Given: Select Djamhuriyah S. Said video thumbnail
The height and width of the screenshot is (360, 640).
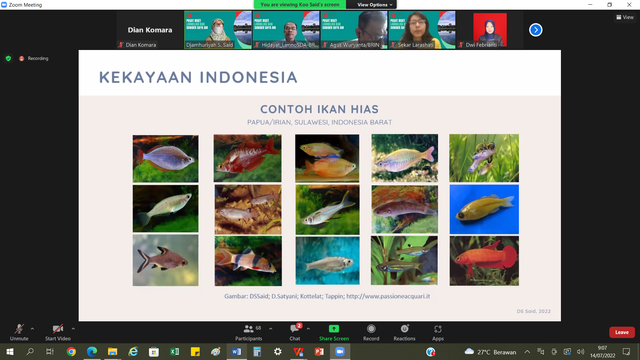Looking at the screenshot, I should (218, 30).
